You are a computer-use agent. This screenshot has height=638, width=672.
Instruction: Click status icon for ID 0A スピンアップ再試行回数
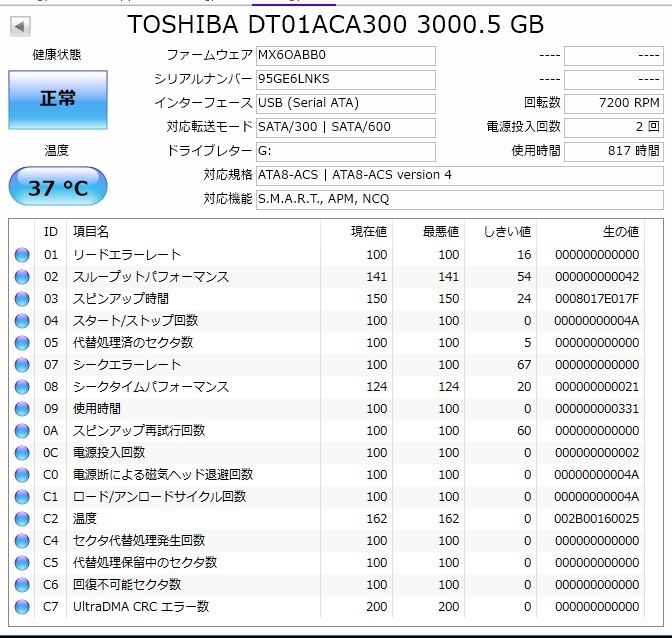click(x=22, y=431)
